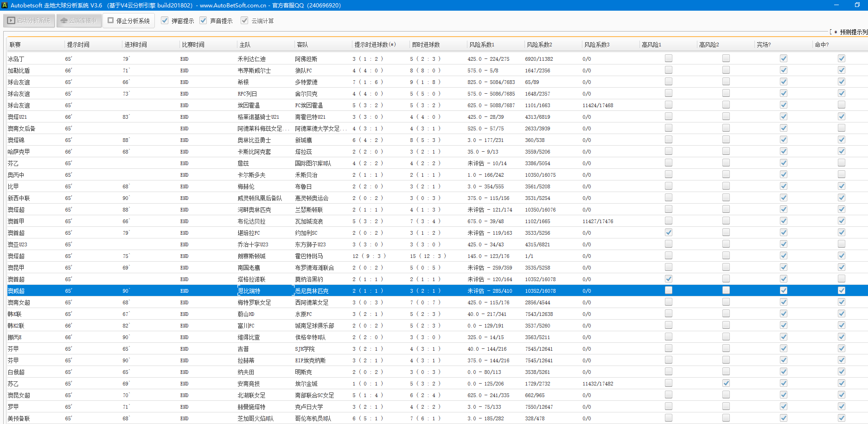Viewport: 868px width, 424px height.
Task: Click the Autobetsoft app logo in title bar
Action: [5, 5]
